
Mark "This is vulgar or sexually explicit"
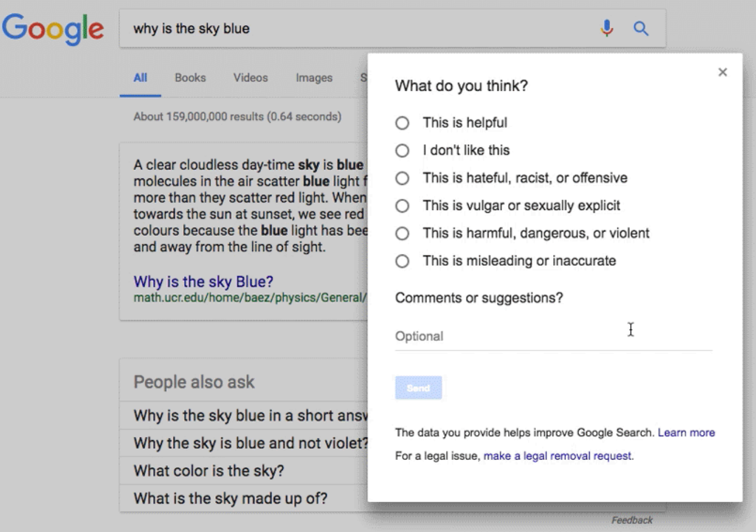pyautogui.click(x=402, y=205)
